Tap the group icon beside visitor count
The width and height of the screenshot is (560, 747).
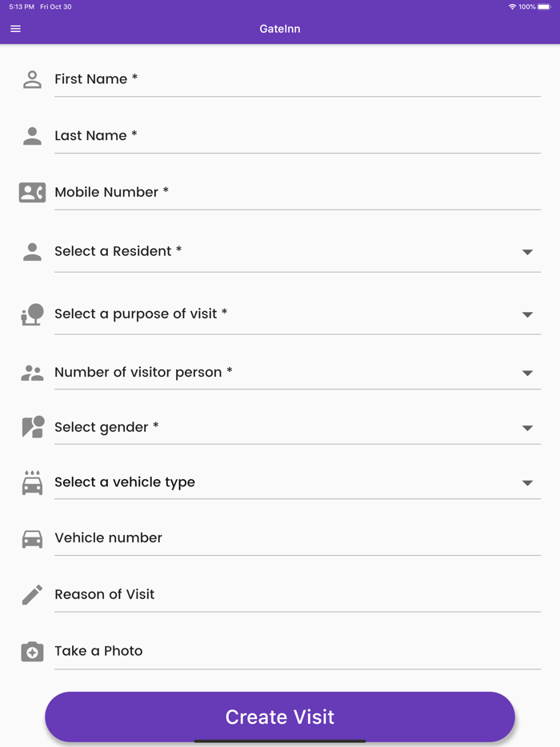pos(32,373)
